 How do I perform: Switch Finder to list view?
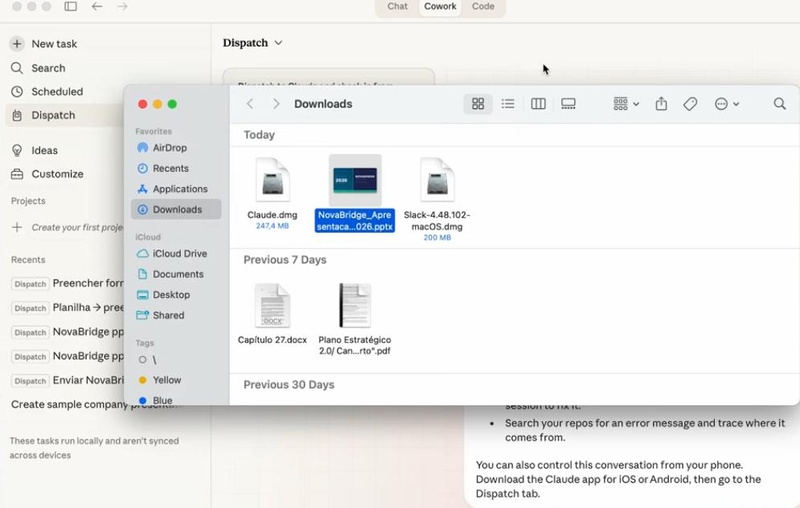[508, 104]
